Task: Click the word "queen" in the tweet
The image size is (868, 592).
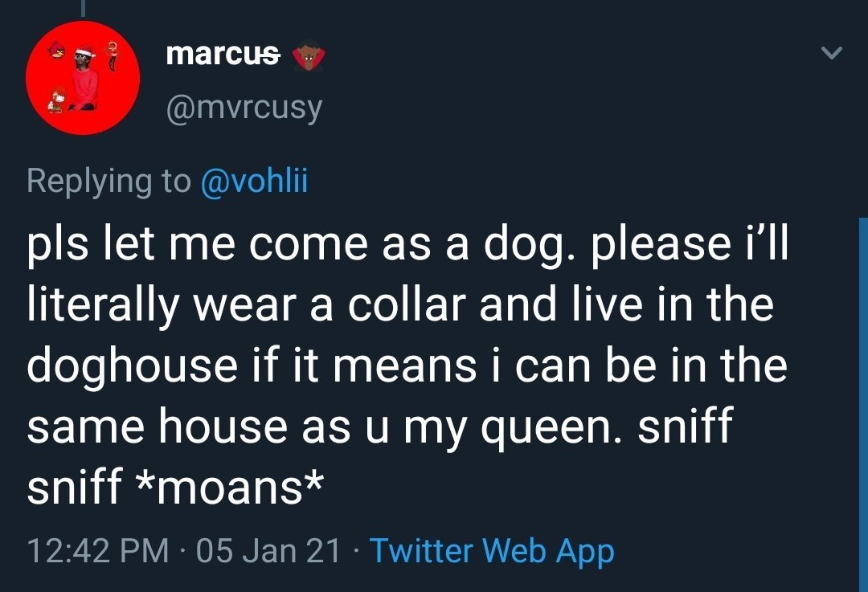Action: click(x=548, y=425)
